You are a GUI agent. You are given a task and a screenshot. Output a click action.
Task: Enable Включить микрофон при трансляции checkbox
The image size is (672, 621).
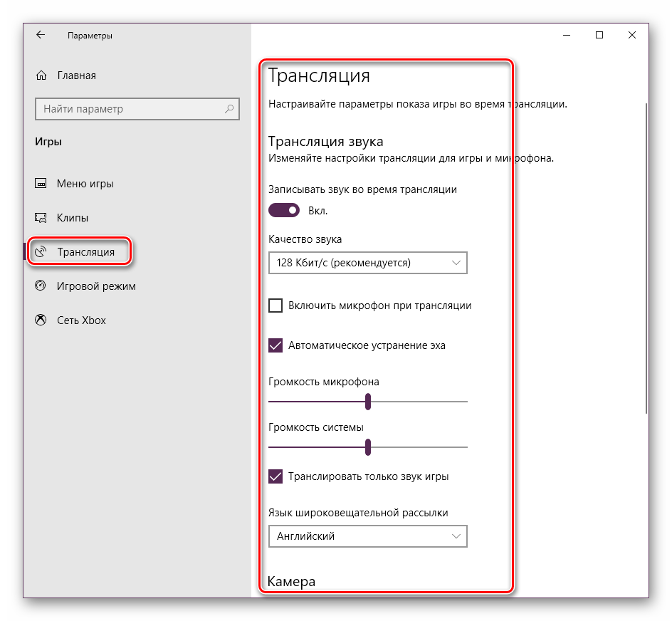[275, 306]
